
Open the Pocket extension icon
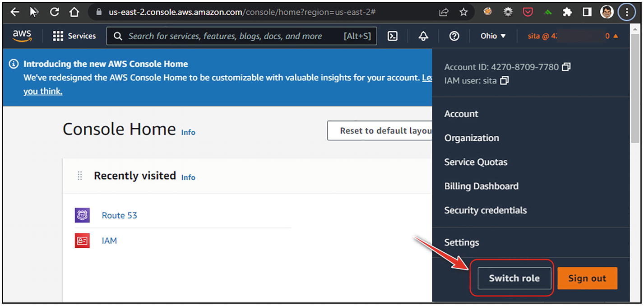click(x=528, y=12)
